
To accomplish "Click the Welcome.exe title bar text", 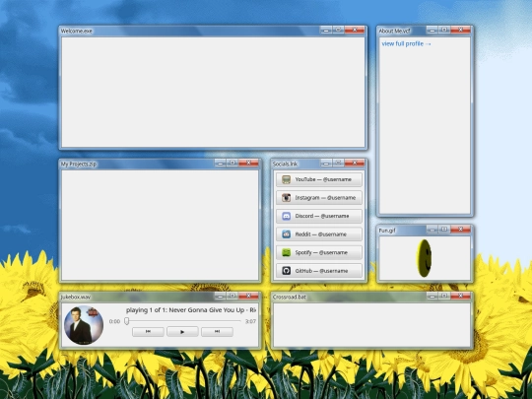I will 76,31.
